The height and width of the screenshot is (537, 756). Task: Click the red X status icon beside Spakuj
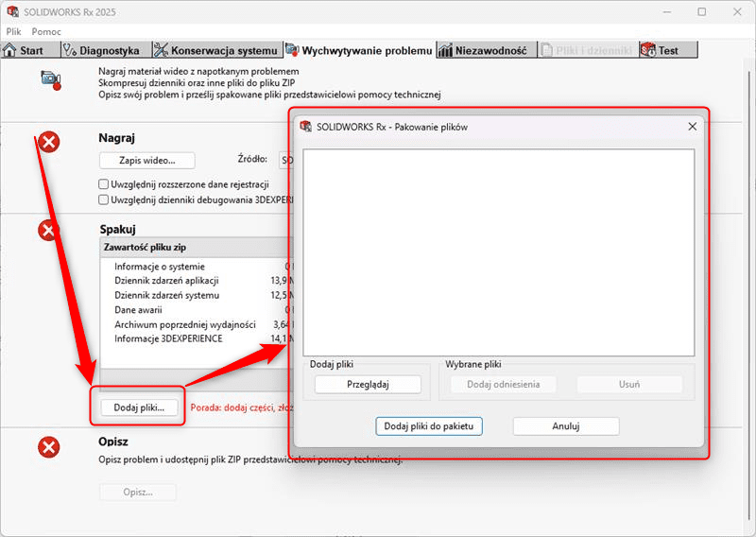point(49,230)
